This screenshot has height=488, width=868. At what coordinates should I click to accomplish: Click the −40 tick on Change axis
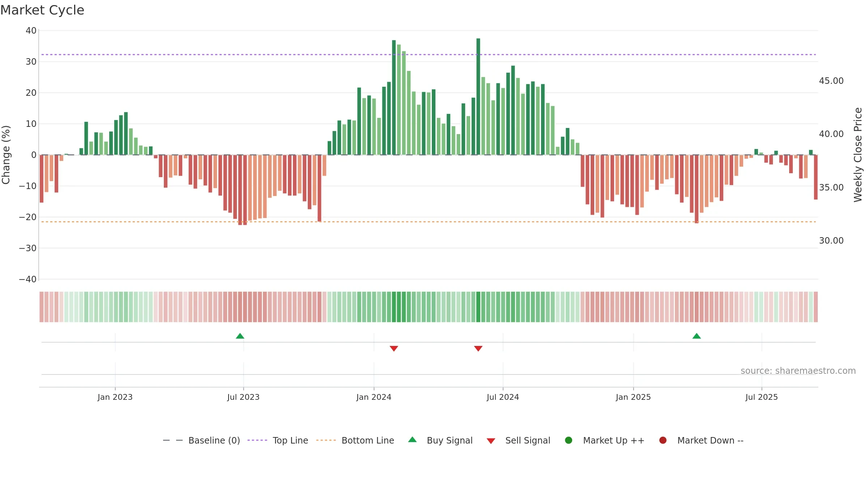[28, 279]
